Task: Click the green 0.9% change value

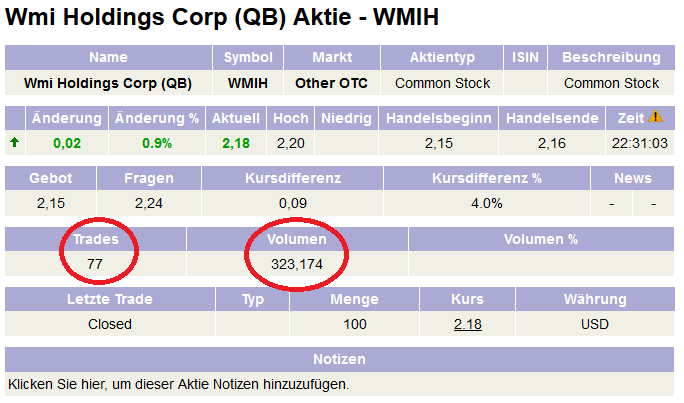Action: tap(157, 143)
